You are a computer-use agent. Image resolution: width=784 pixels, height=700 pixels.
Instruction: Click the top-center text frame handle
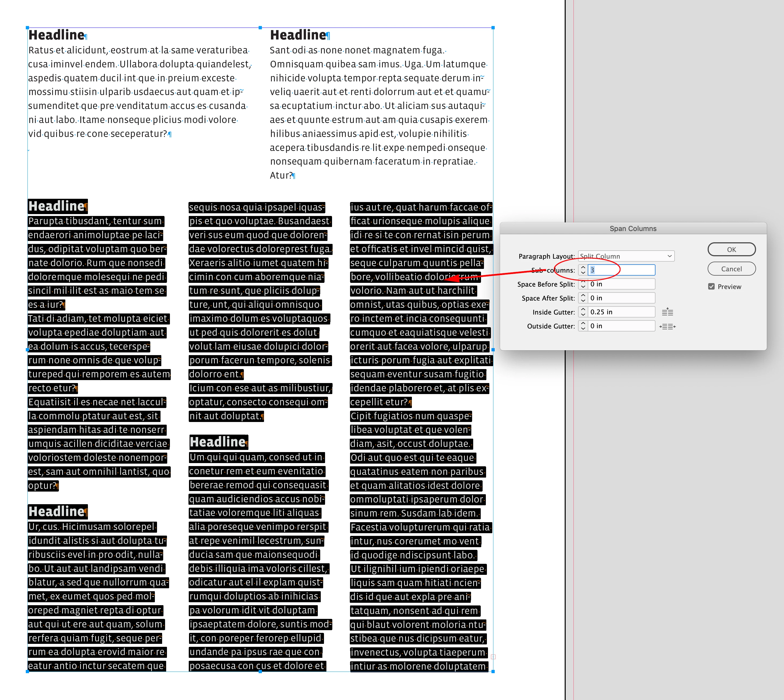point(260,28)
